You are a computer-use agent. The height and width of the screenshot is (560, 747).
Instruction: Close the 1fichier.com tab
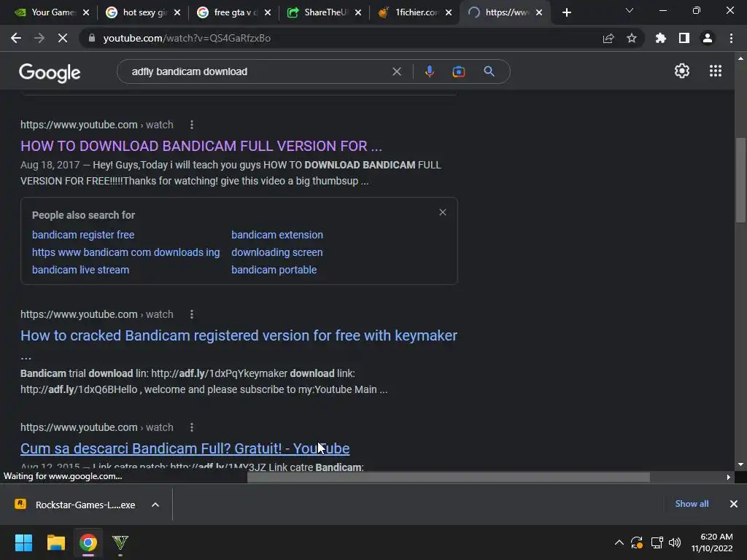(x=449, y=12)
